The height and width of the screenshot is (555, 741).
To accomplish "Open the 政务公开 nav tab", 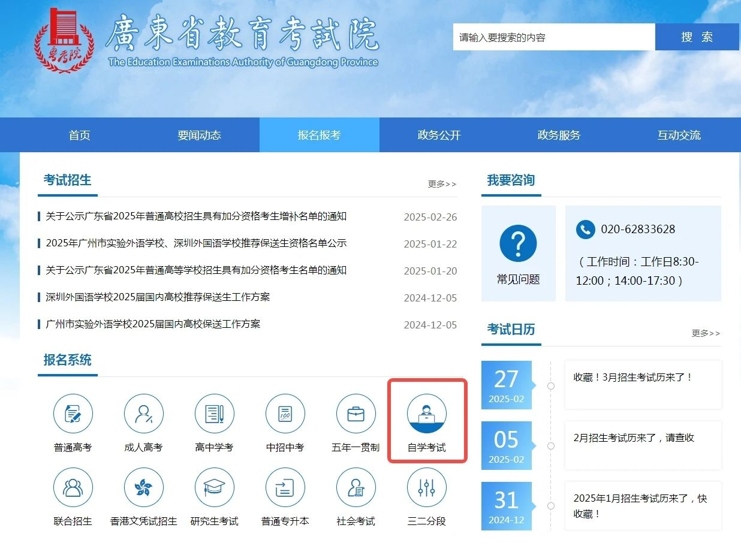I will (439, 135).
